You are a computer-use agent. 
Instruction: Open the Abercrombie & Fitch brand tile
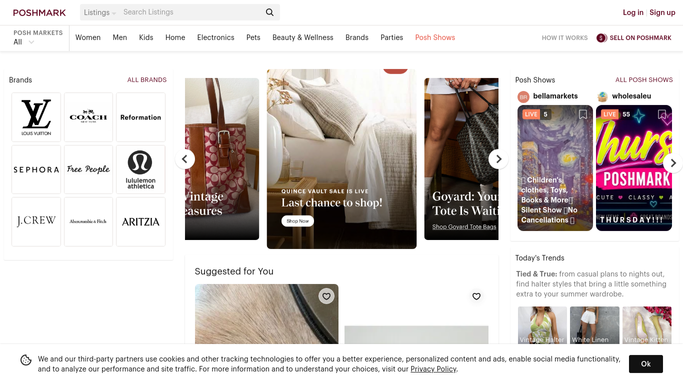click(88, 222)
